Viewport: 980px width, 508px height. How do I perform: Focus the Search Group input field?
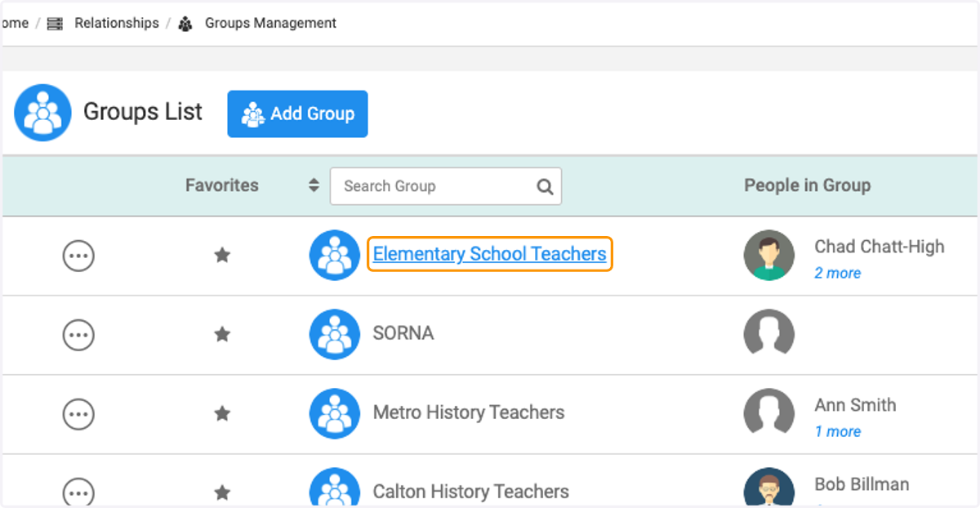click(x=446, y=186)
